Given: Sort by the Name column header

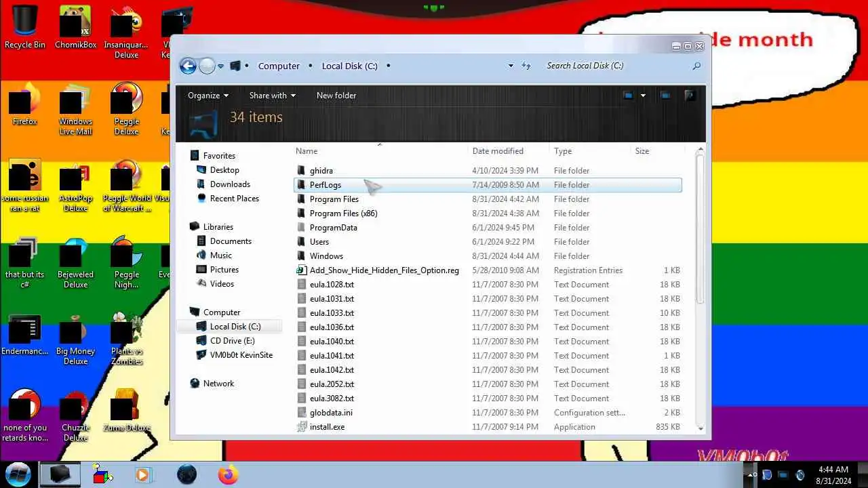Looking at the screenshot, I should (380, 151).
